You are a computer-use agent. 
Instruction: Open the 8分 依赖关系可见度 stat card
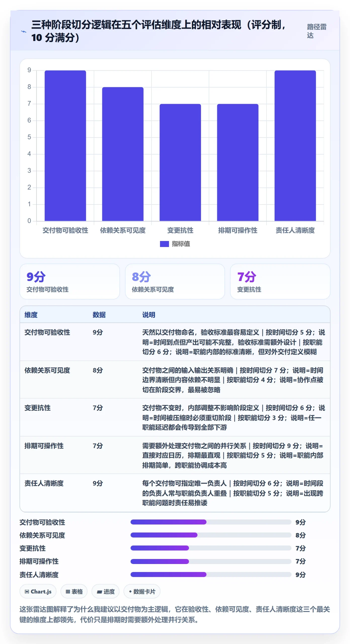coord(175,281)
